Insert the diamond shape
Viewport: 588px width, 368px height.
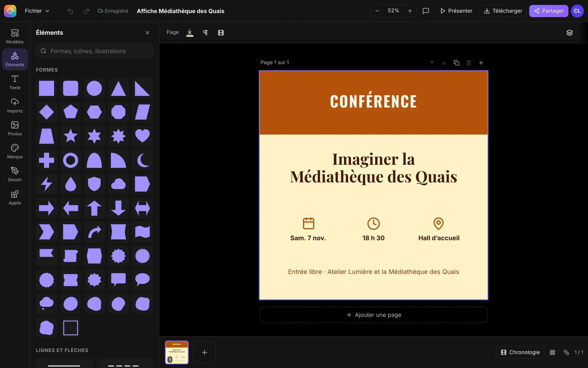point(47,112)
